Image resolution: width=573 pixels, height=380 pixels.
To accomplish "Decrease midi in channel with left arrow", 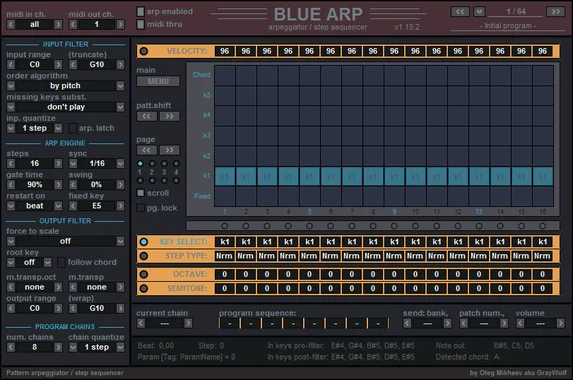I will 11,24.
